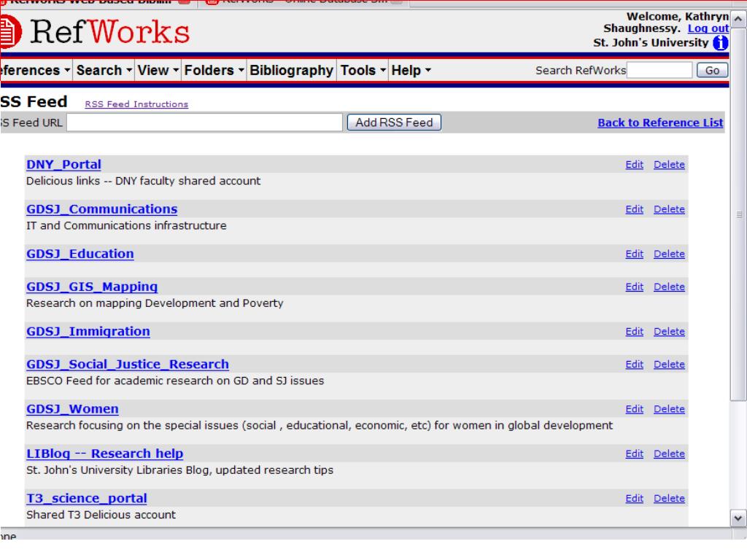Viewport: 747px width, 560px height.
Task: Edit the GDSJ_Education feed
Action: click(x=634, y=254)
